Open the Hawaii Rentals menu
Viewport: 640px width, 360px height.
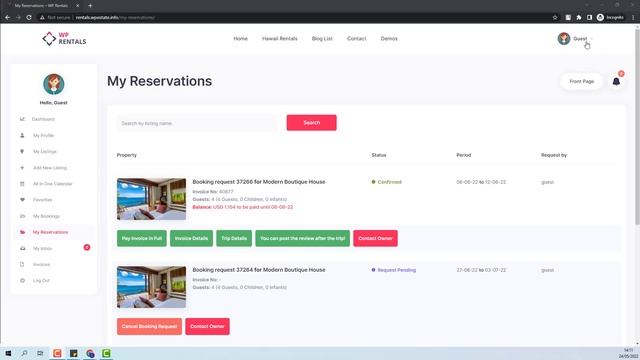coord(280,38)
